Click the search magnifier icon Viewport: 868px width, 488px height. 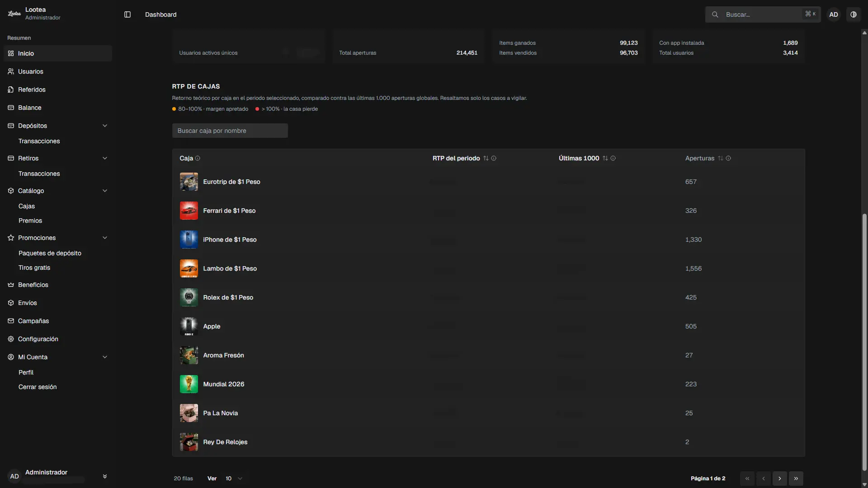tap(715, 14)
